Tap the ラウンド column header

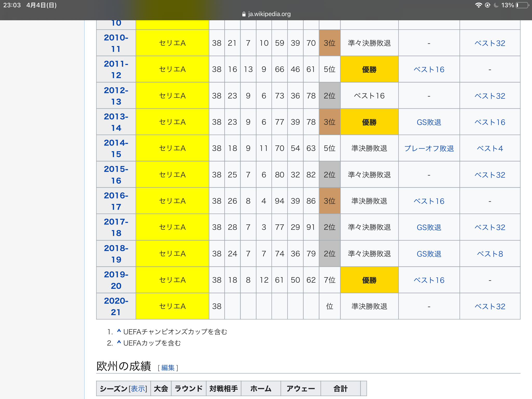click(x=189, y=389)
